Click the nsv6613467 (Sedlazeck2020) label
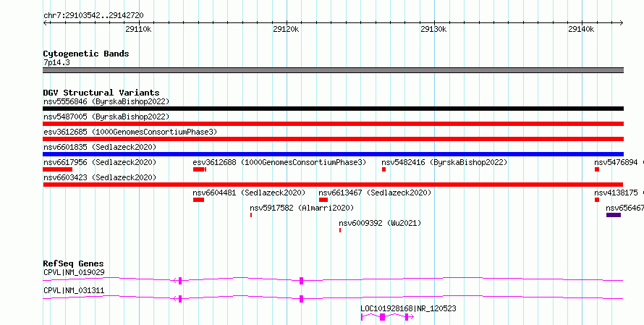 (x=375, y=193)
